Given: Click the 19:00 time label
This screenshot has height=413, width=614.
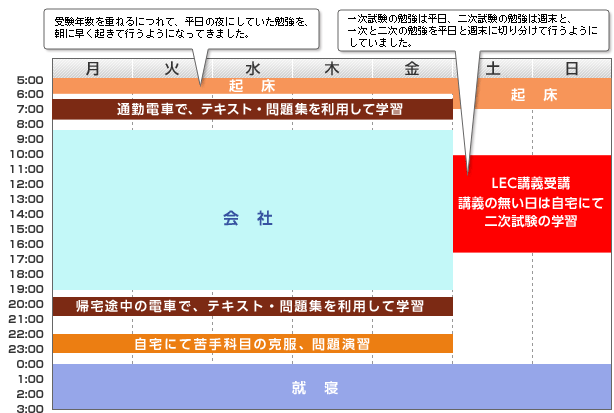Looking at the screenshot, I should pos(27,289).
